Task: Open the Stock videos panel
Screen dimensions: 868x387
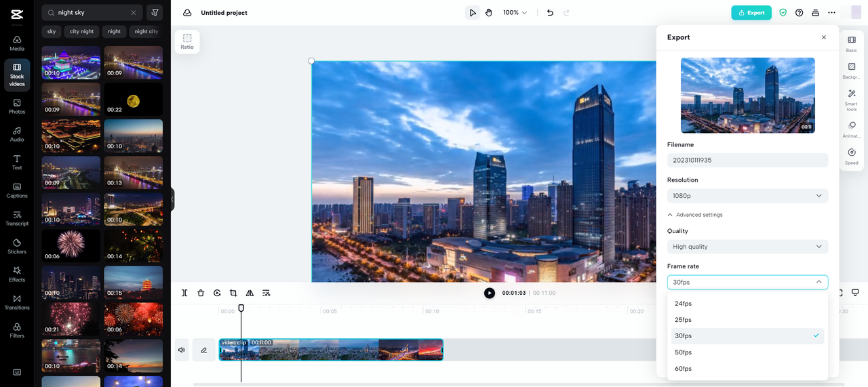Action: coord(17,75)
